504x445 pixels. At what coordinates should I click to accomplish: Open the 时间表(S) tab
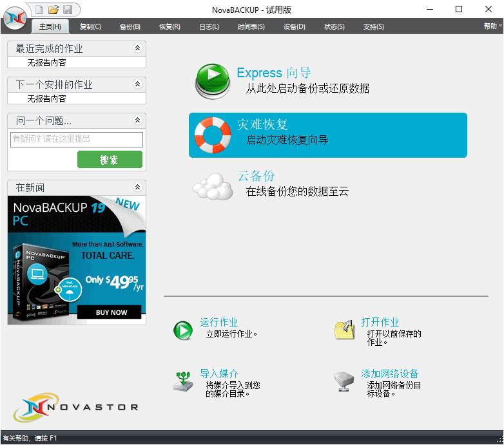coord(251,26)
